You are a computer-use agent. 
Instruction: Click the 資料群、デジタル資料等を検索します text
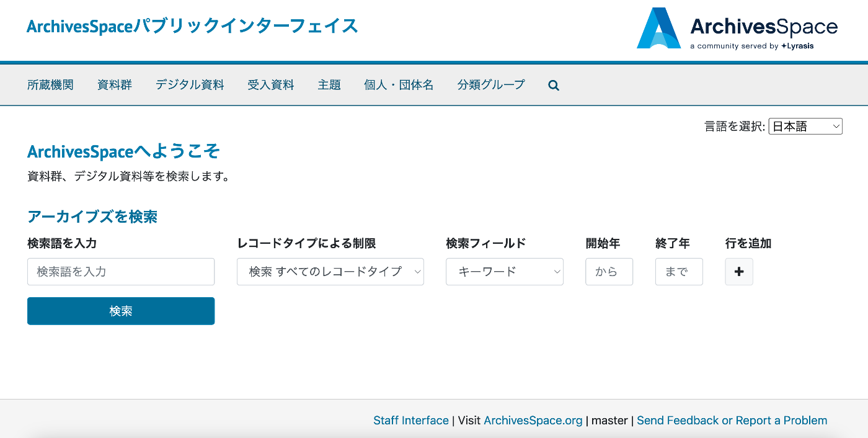pos(129,177)
